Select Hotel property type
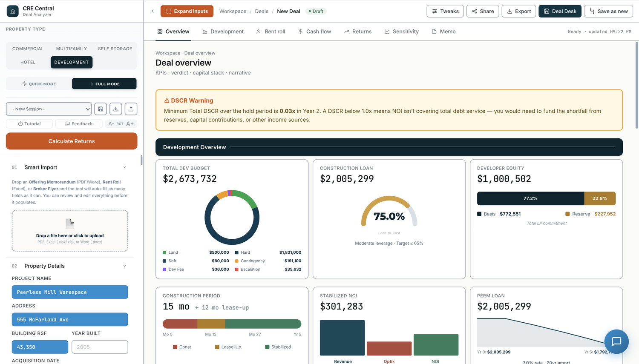This screenshot has width=639, height=364. [28, 62]
